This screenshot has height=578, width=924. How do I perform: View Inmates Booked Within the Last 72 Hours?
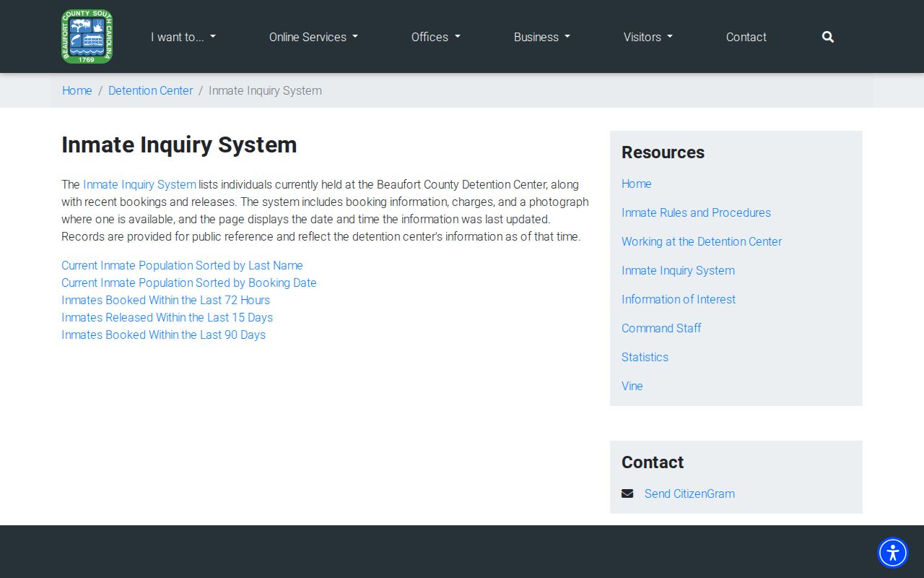coord(165,300)
